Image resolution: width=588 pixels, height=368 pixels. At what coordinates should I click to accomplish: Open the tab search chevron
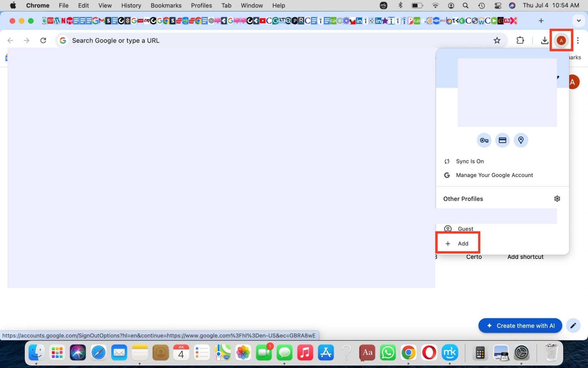click(x=578, y=21)
